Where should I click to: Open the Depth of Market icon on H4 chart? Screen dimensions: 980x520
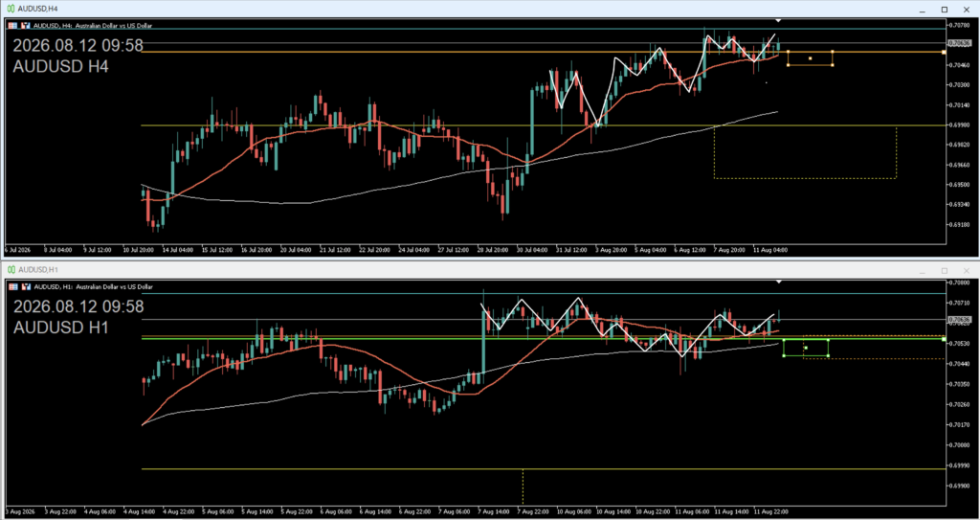point(26,26)
